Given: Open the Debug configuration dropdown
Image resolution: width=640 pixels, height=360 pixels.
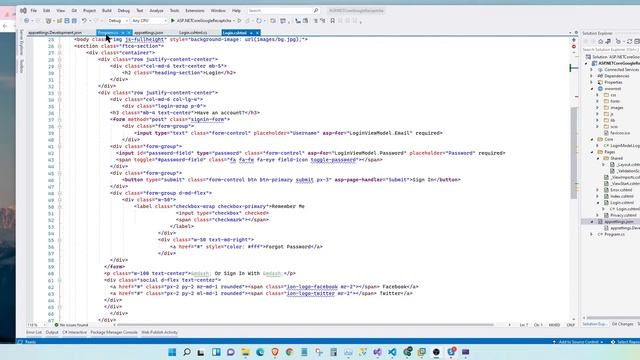Looking at the screenshot, I should coord(118,20).
